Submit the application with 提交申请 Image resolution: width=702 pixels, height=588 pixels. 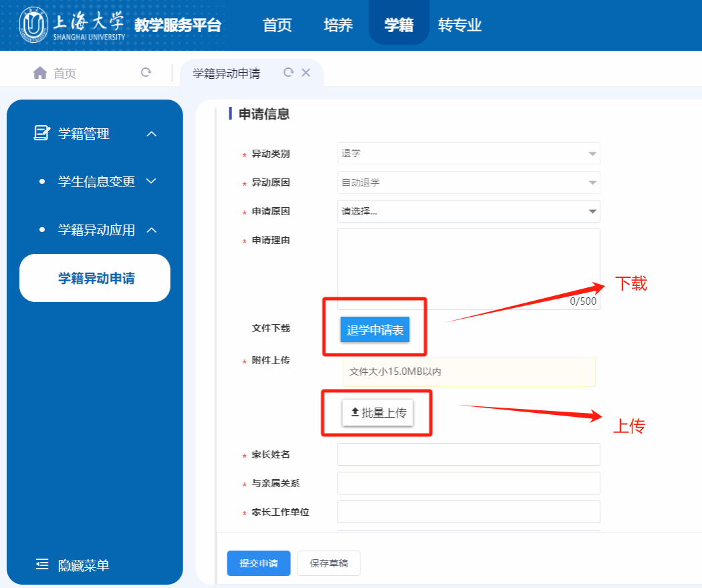(x=259, y=563)
